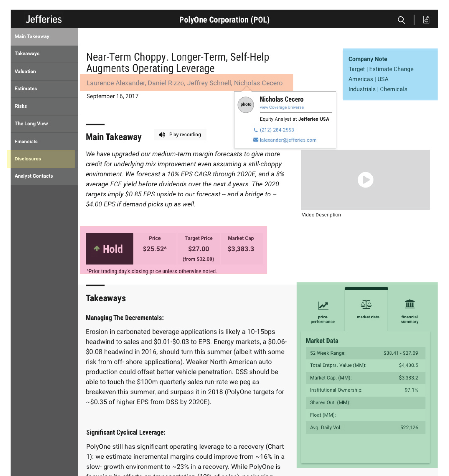This screenshot has height=476, width=449.
Task: Click Industrials | Chemicals text
Action: pyautogui.click(x=378, y=89)
